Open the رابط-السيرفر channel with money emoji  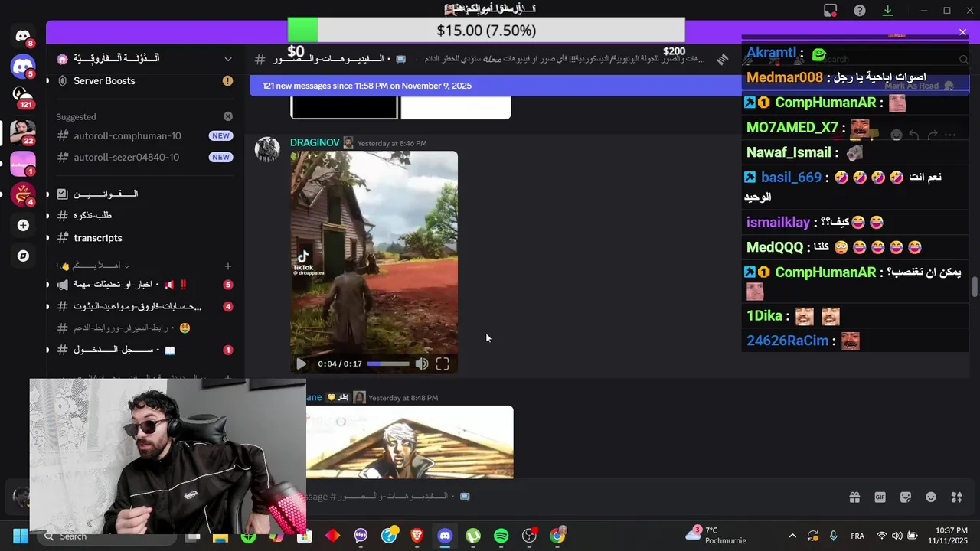145,328
